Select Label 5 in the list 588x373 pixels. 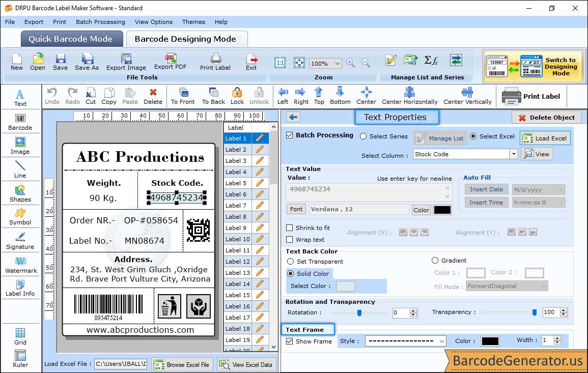tap(236, 183)
